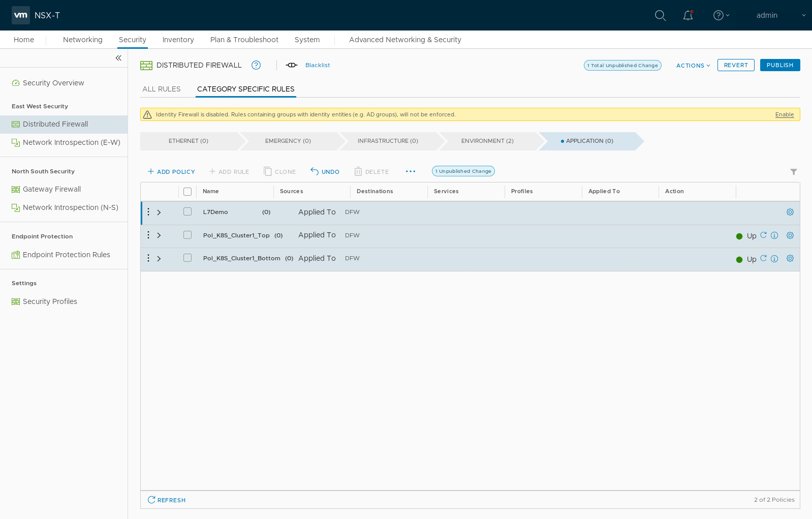Open Network Introspection (N-S) sidebar item
The width and height of the screenshot is (812, 519).
(65, 207)
